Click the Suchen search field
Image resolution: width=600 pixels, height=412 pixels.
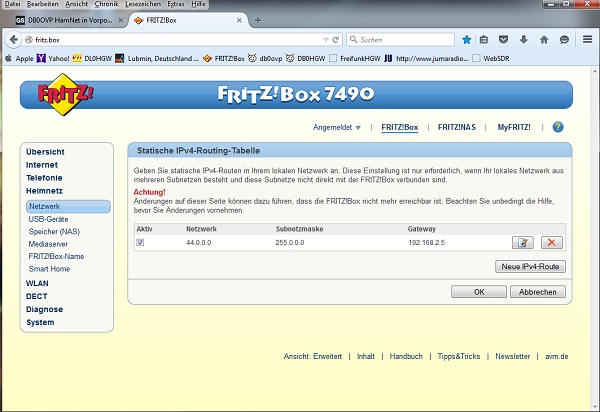pyautogui.click(x=401, y=40)
